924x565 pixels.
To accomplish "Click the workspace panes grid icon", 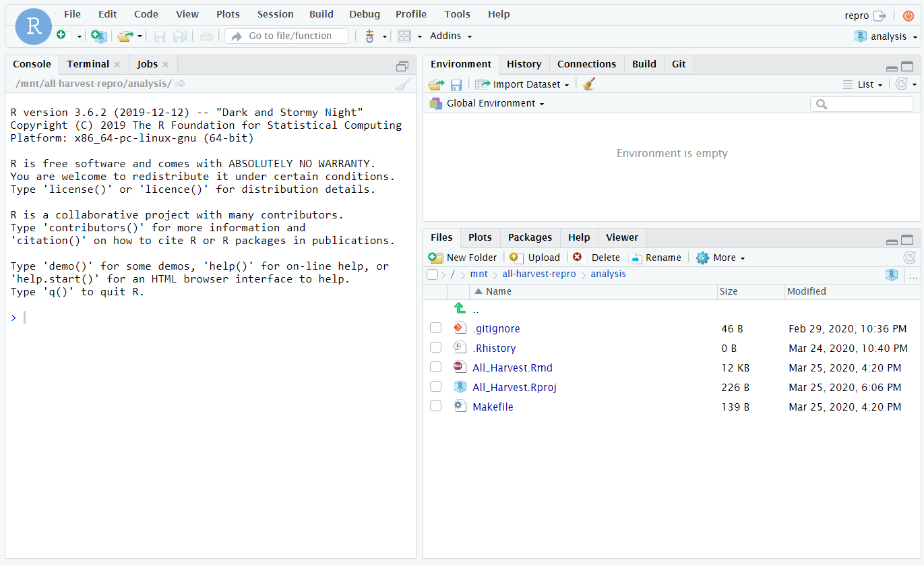I will point(404,36).
